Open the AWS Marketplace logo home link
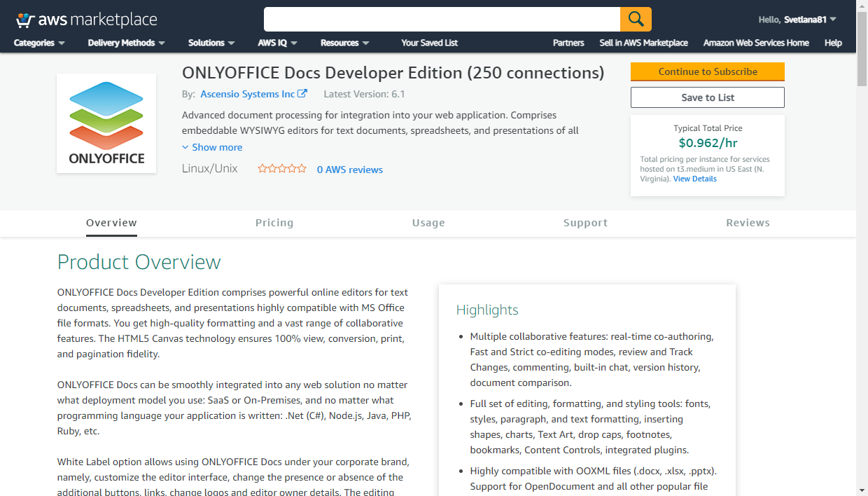The height and width of the screenshot is (496, 868). tap(86, 20)
